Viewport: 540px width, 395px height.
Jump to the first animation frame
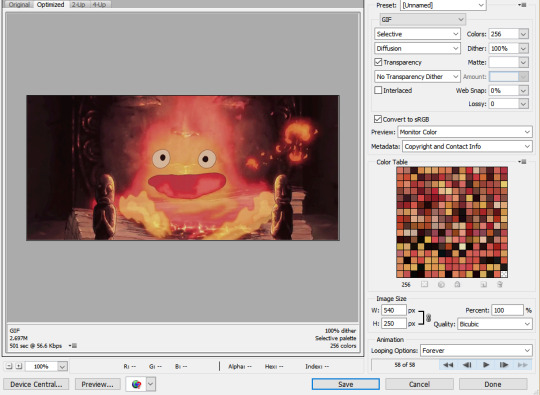point(448,365)
